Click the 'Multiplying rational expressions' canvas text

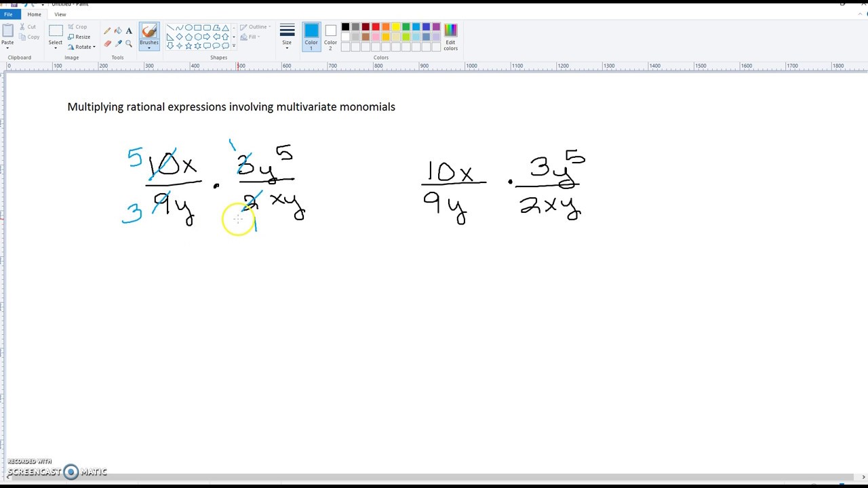(x=146, y=106)
